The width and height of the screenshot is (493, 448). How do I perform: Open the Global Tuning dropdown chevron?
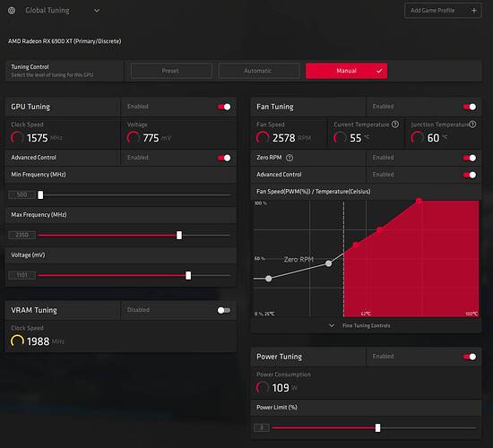(x=97, y=11)
